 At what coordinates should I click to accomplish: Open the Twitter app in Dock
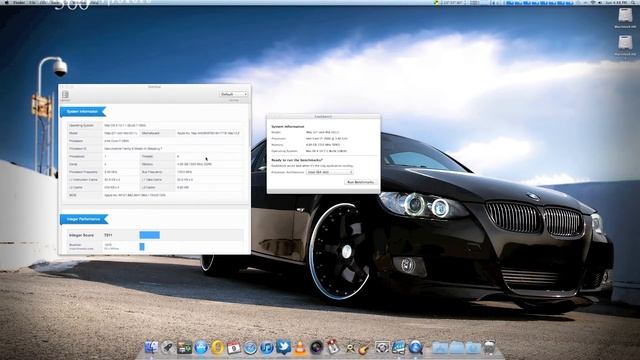(x=283, y=347)
